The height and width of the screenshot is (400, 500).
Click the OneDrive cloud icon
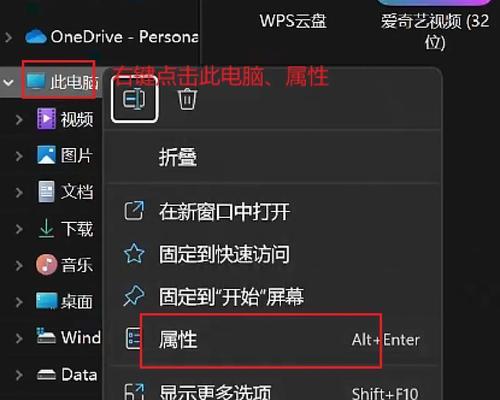point(36,36)
